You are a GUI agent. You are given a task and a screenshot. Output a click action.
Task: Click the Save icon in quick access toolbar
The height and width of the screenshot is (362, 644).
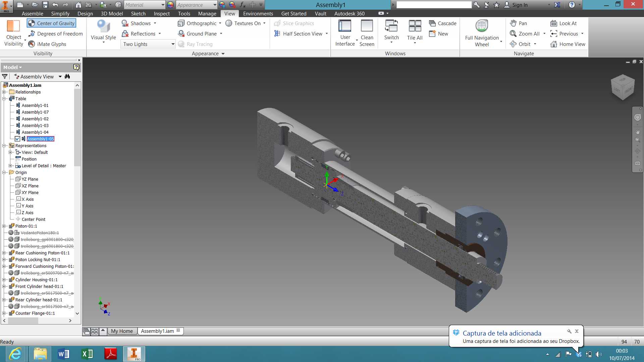pos(45,5)
